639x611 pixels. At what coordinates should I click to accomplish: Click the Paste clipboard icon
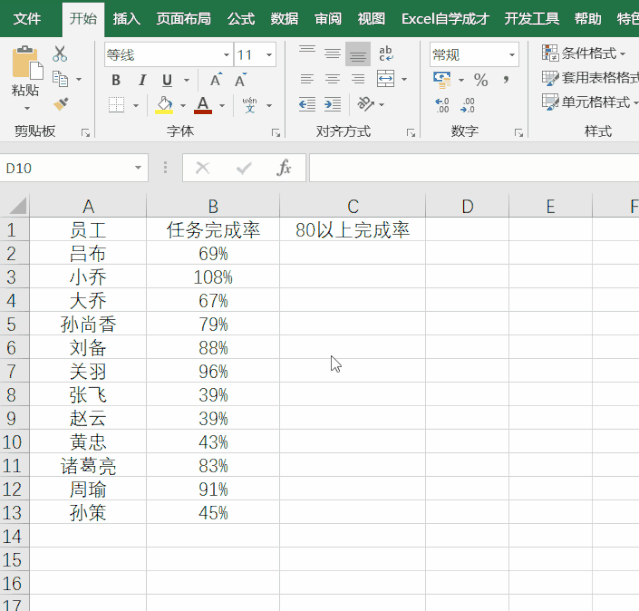[27, 63]
